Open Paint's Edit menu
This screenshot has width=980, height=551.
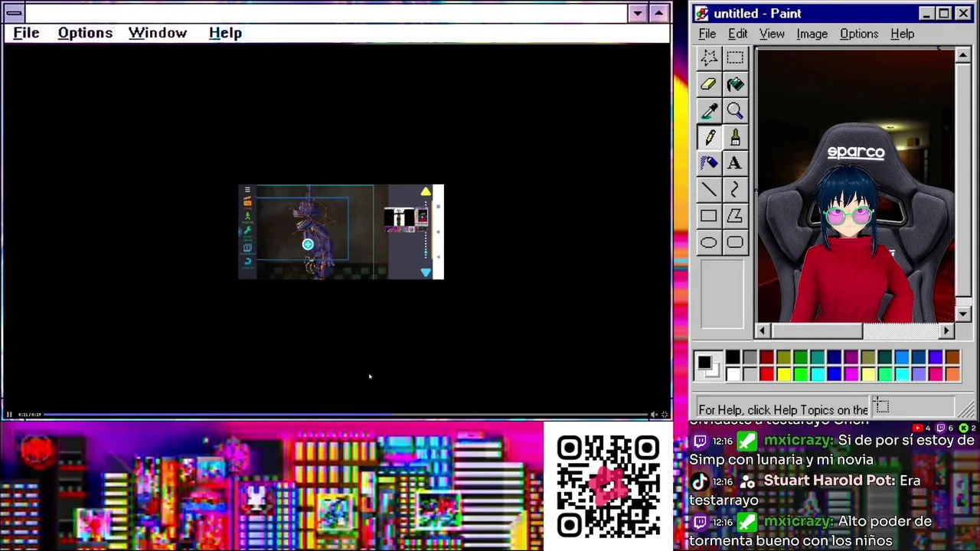pyautogui.click(x=737, y=34)
